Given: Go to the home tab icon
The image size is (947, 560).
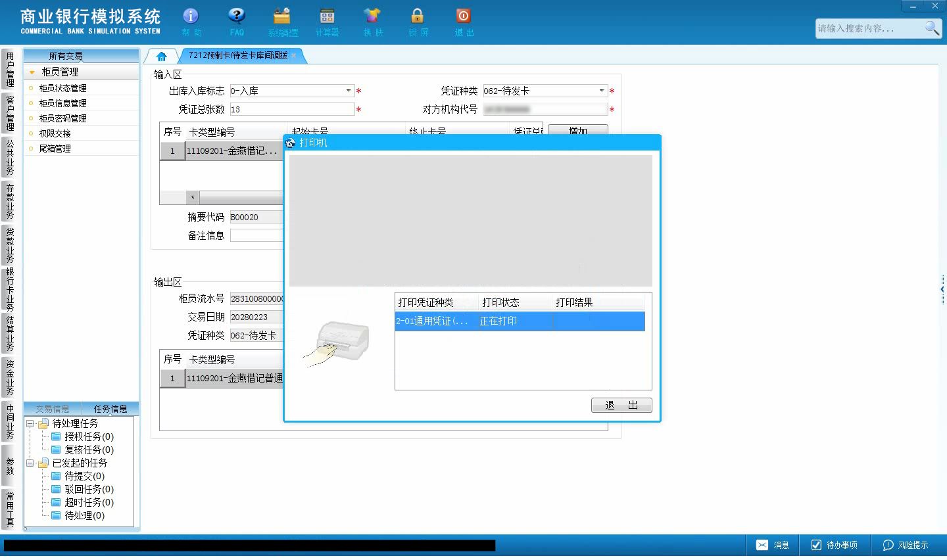Looking at the screenshot, I should coord(161,57).
